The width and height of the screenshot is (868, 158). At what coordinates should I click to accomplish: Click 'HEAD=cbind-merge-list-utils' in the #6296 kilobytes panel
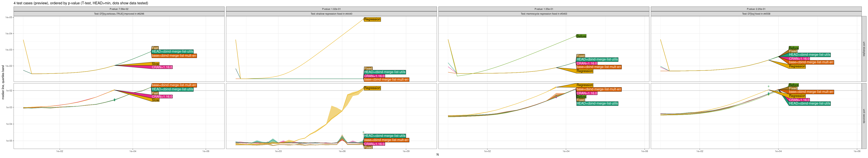click(173, 52)
